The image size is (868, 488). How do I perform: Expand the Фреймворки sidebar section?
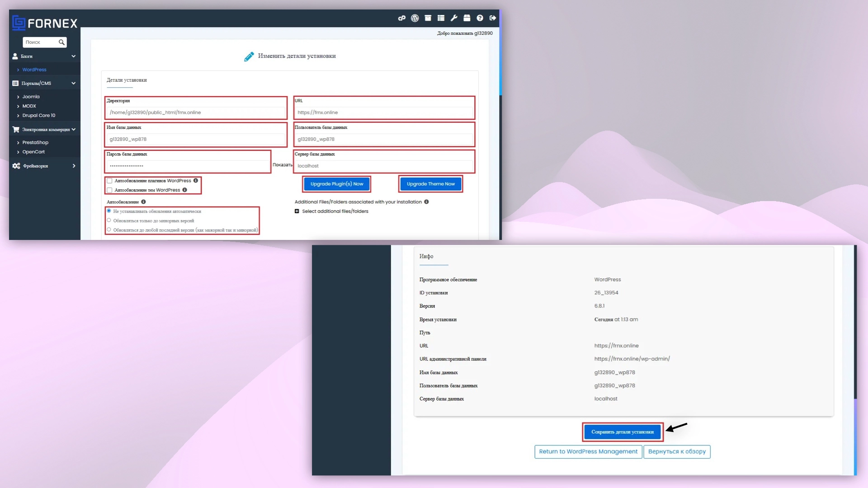tap(73, 166)
